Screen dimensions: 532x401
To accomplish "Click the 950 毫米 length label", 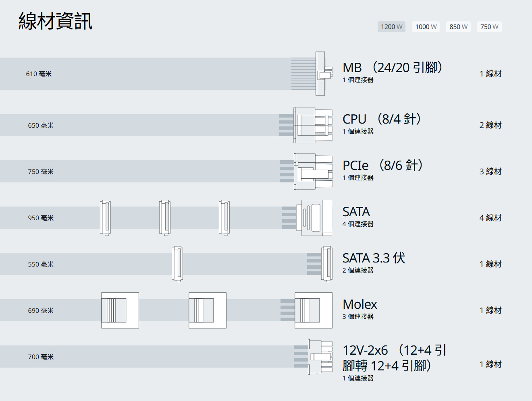I will coord(41,218).
